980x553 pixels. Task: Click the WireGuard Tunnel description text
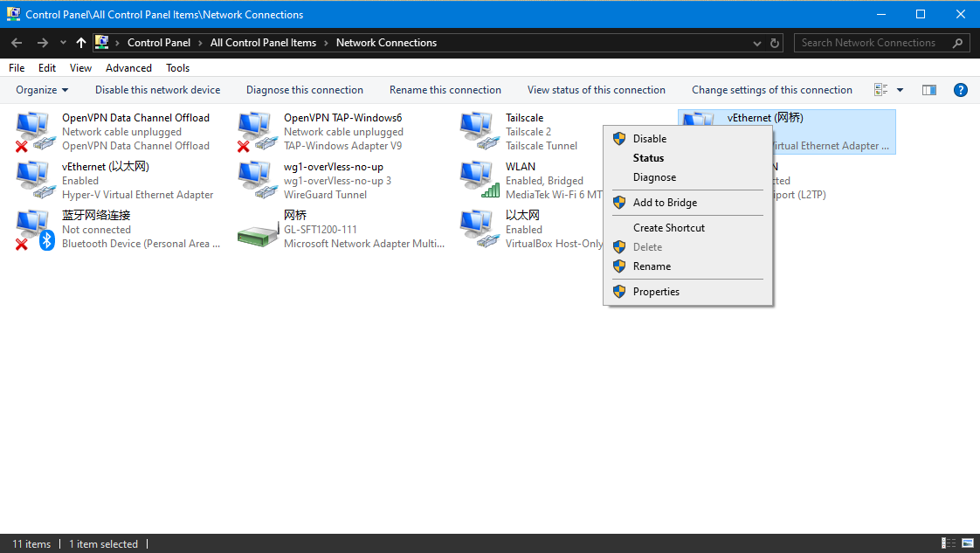[x=325, y=194]
